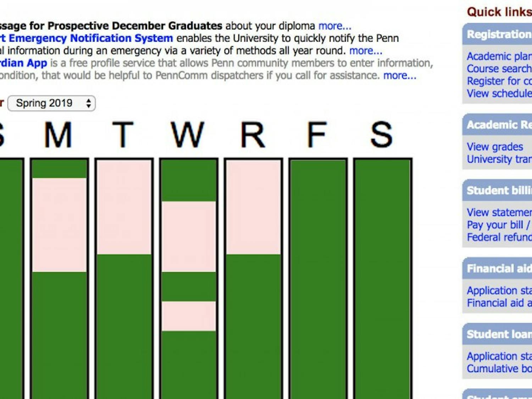Click the Course search link
This screenshot has width=532, height=399.
498,69
